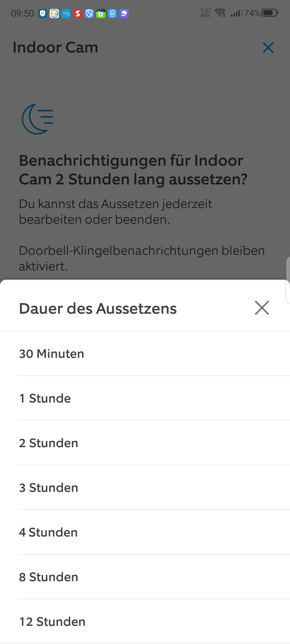Tap the battery level indicator
This screenshot has width=290, height=644.
point(270,13)
